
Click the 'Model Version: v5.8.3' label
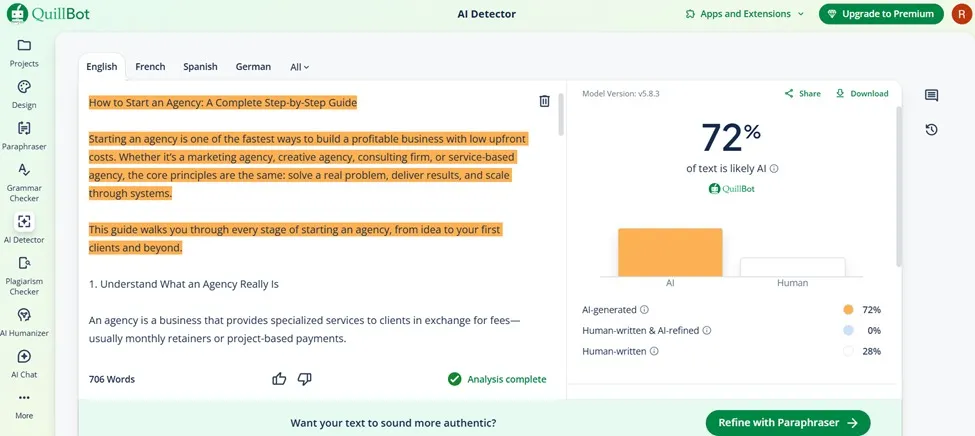click(x=621, y=93)
